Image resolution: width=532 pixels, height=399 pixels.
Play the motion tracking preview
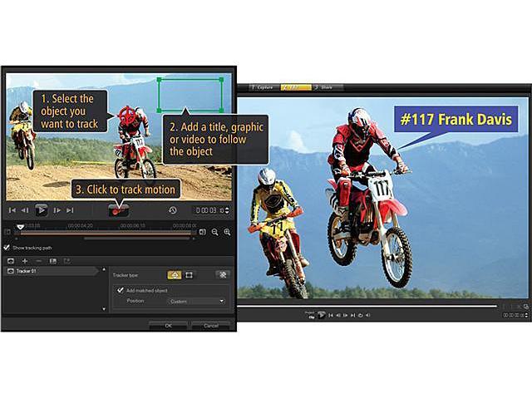pos(42,210)
